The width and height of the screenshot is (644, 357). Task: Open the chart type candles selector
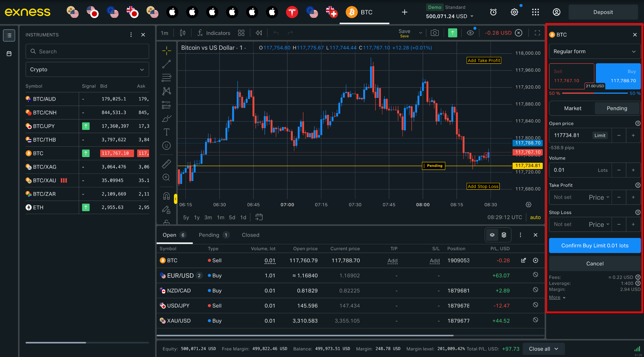pyautogui.click(x=182, y=33)
